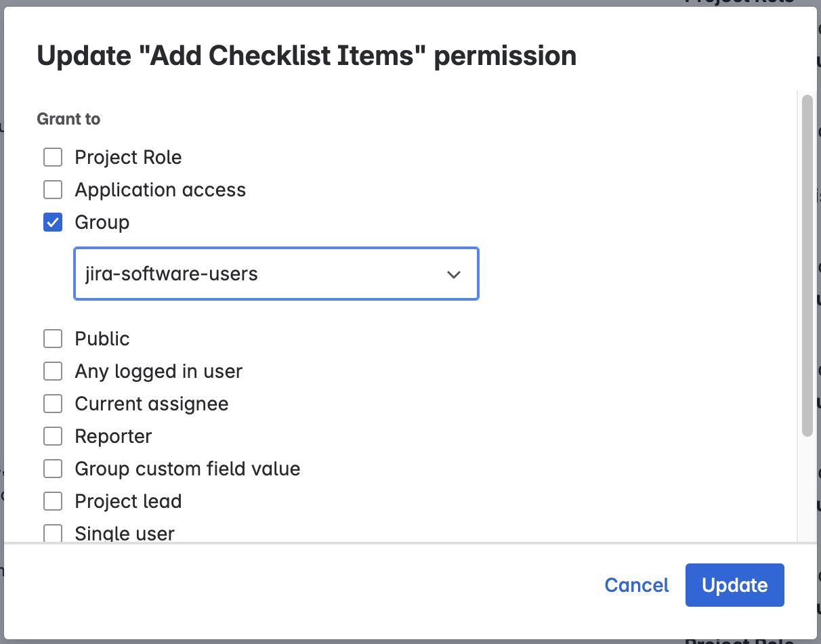
Task: Click the dialog's vertical scrollbar
Action: [x=807, y=264]
